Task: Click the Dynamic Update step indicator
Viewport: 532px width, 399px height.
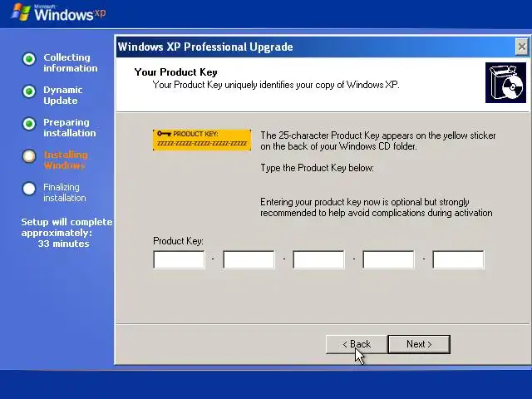Action: point(29,91)
